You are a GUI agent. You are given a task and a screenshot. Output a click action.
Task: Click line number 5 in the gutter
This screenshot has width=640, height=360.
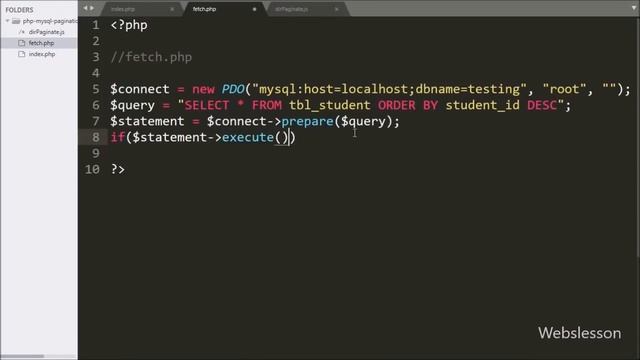[96, 89]
